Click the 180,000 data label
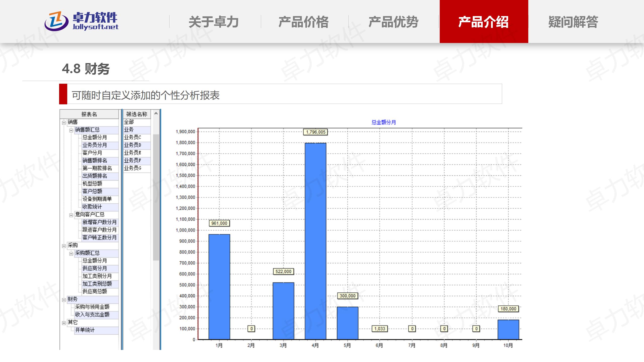The width and height of the screenshot is (644, 362). point(508,309)
